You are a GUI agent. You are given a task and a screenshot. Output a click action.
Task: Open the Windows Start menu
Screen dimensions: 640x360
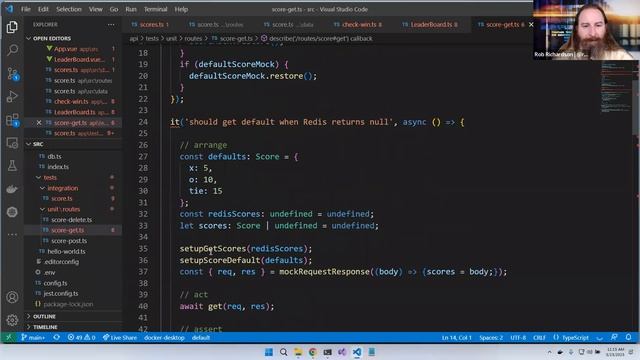pos(269,352)
